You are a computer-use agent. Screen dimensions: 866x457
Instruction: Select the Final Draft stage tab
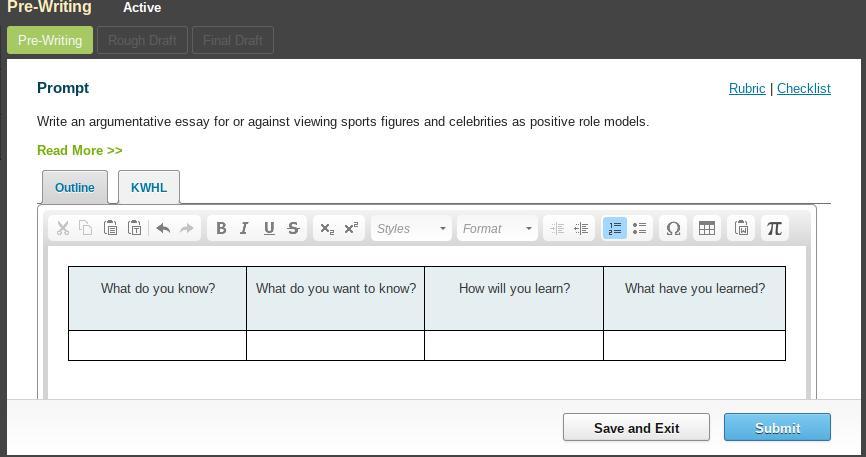coord(233,40)
